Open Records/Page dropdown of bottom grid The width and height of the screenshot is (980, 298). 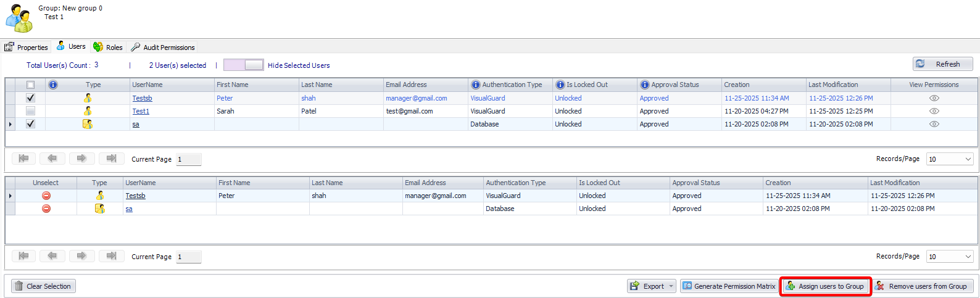(950, 257)
